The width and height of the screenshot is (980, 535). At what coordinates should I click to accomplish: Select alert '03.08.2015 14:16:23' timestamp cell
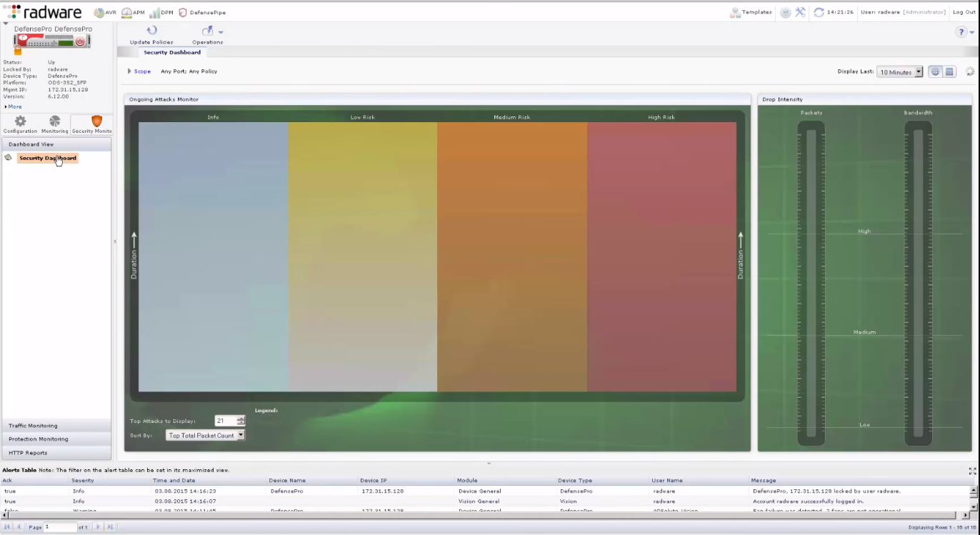186,491
